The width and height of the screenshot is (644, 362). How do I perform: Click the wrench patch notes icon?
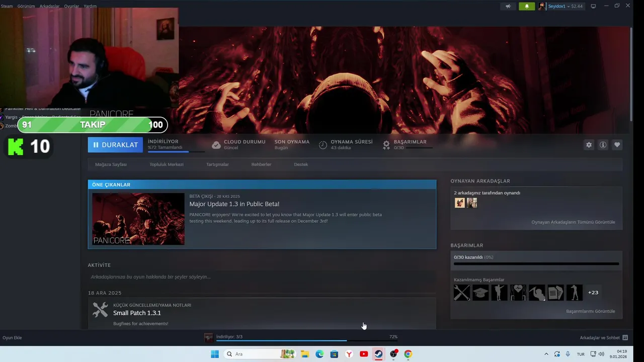click(100, 310)
